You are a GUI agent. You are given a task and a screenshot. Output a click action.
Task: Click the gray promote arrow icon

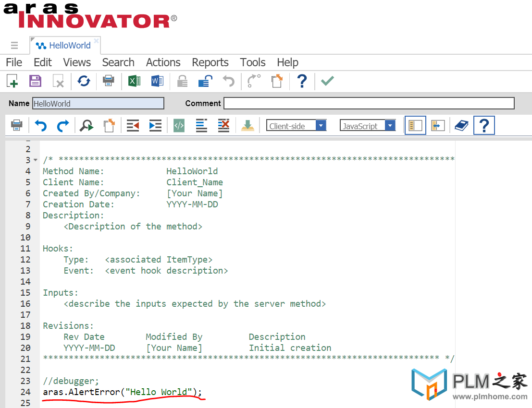(253, 81)
